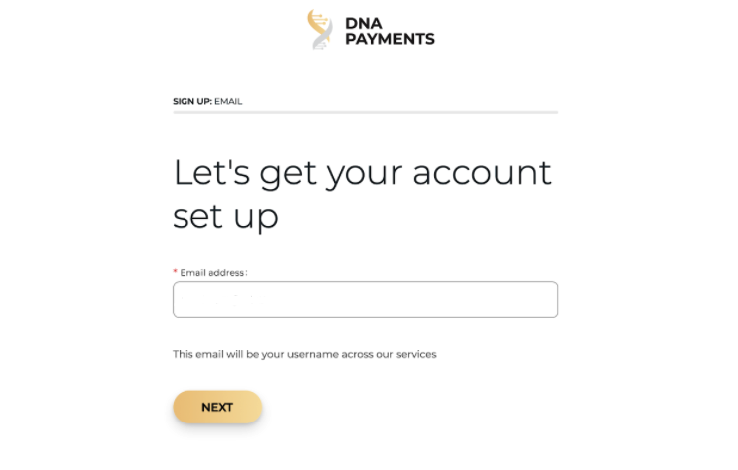This screenshot has width=738, height=470.
Task: Click the "set up" heading line
Action: point(226,217)
